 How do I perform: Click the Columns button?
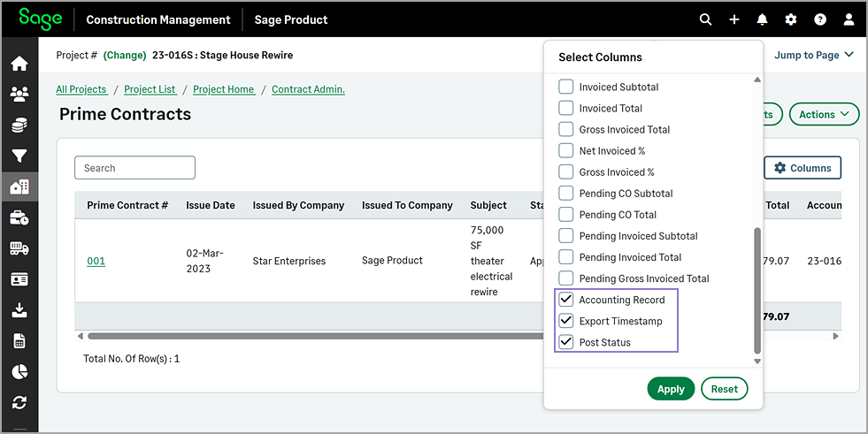coord(803,168)
